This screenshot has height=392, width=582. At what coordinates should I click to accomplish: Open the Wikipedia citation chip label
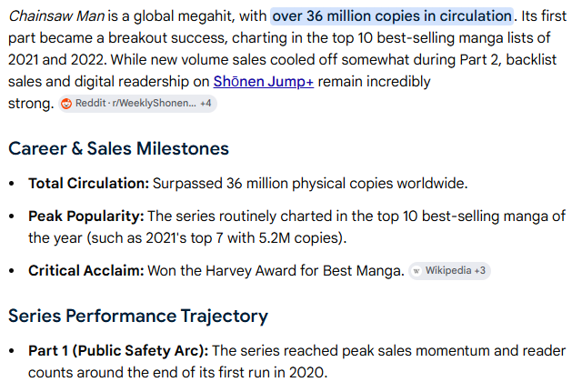tap(448, 271)
